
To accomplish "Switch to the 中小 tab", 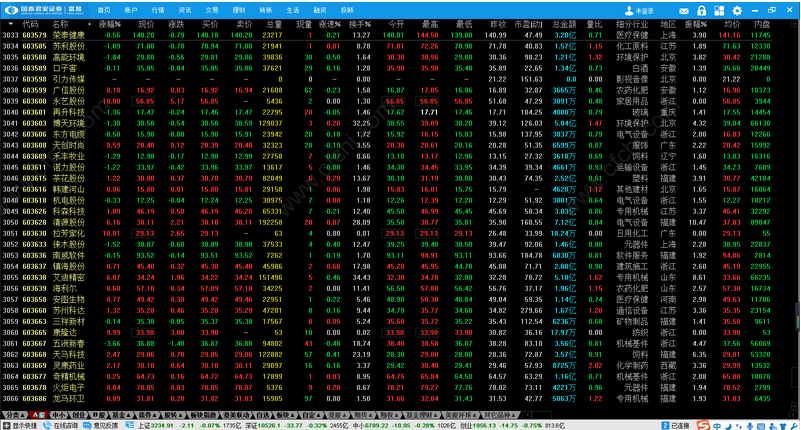I will click(59, 415).
